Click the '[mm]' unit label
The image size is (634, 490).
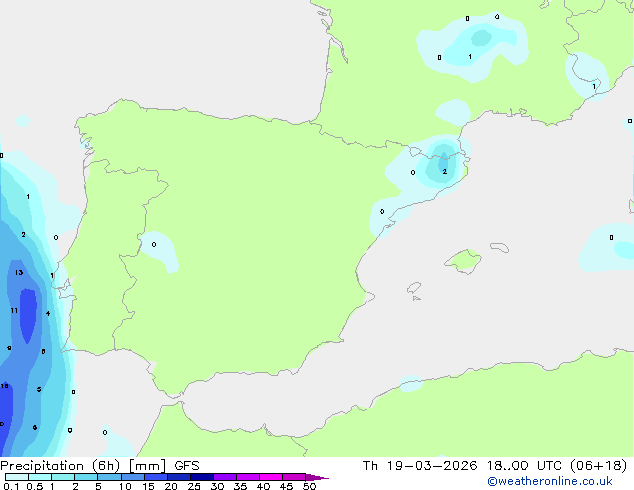click(147, 466)
